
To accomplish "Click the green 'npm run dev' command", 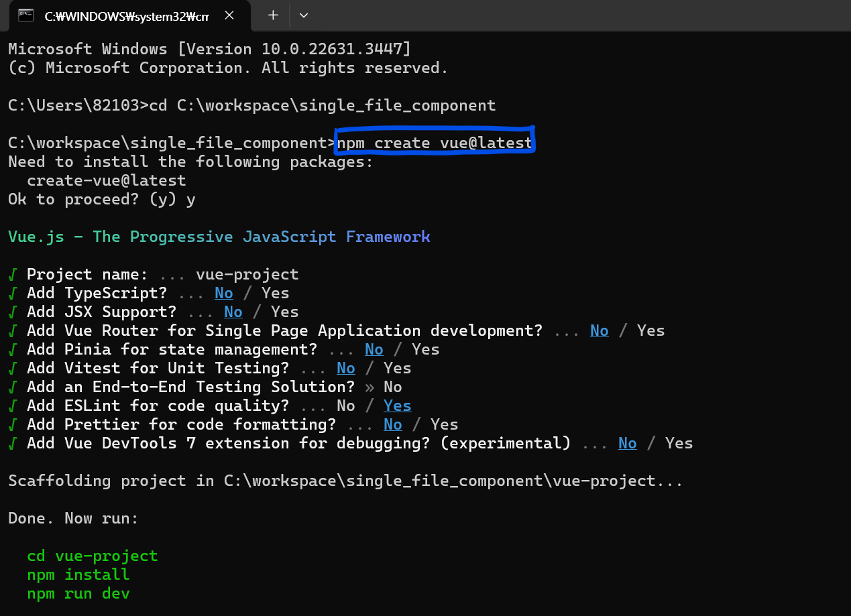I will click(78, 593).
